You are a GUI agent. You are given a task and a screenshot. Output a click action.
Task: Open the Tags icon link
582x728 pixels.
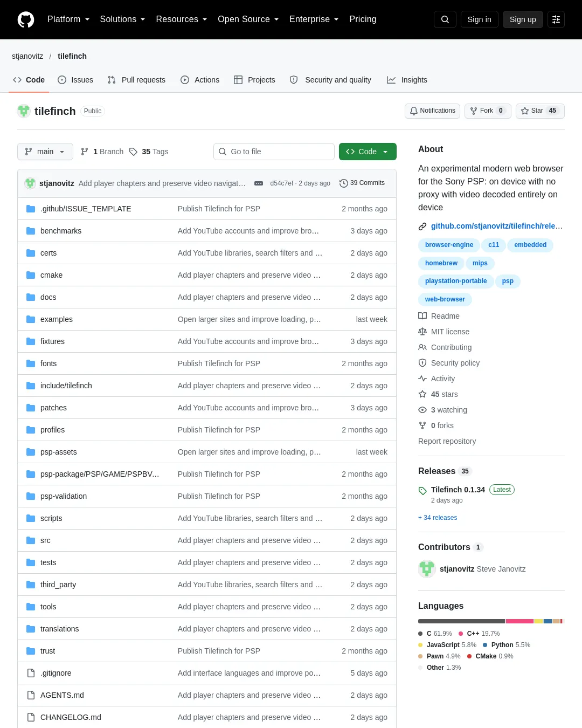point(133,152)
